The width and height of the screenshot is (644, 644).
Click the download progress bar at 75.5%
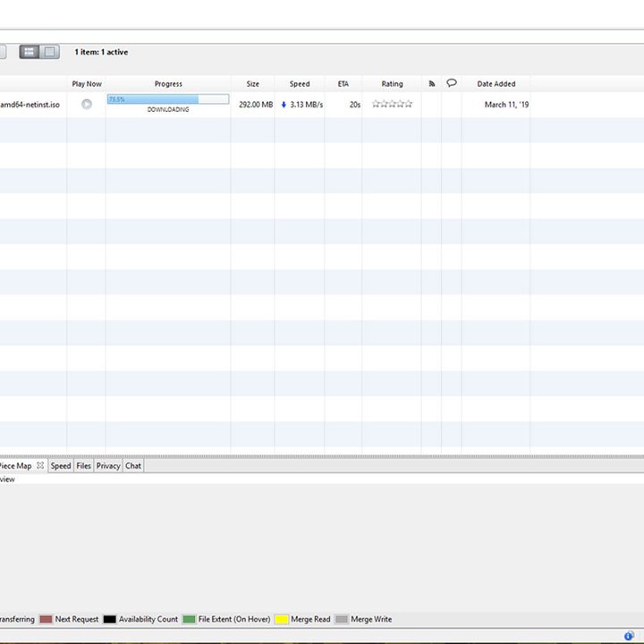click(168, 99)
